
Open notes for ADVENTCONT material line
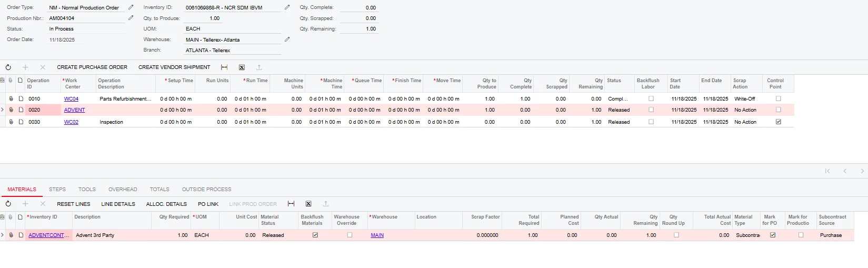point(21,235)
